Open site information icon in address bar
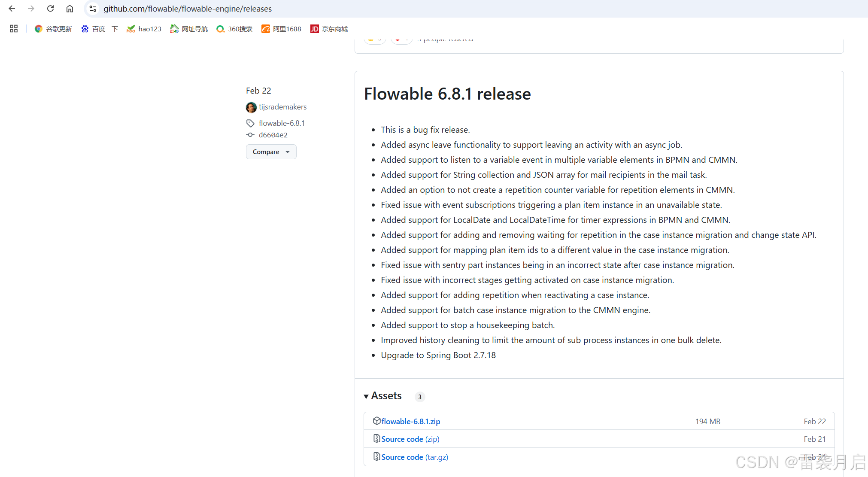868x477 pixels. click(x=93, y=9)
